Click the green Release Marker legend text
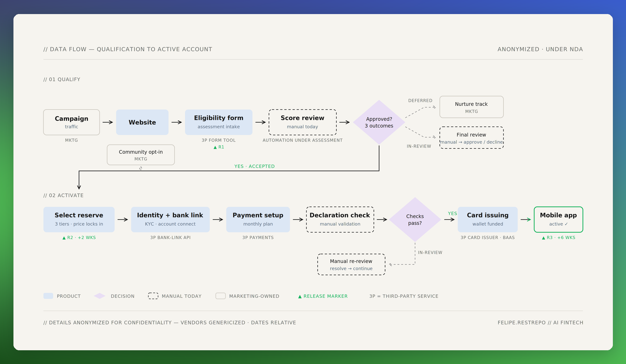 click(323, 296)
